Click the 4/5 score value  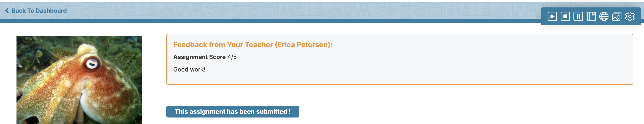click(x=232, y=57)
